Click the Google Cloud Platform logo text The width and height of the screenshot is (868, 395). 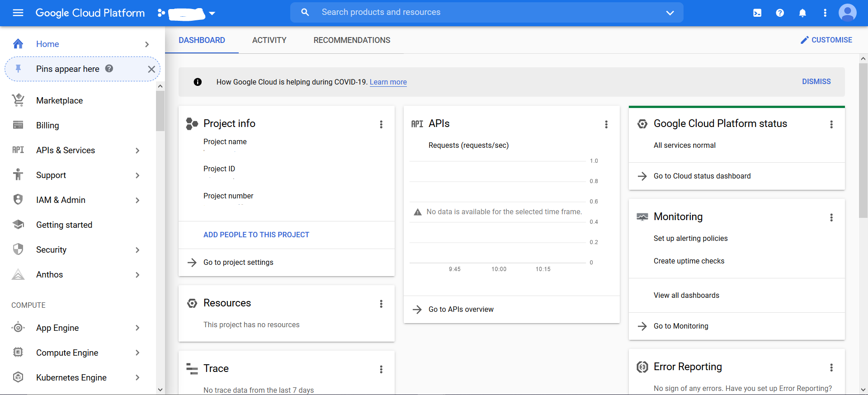click(90, 13)
